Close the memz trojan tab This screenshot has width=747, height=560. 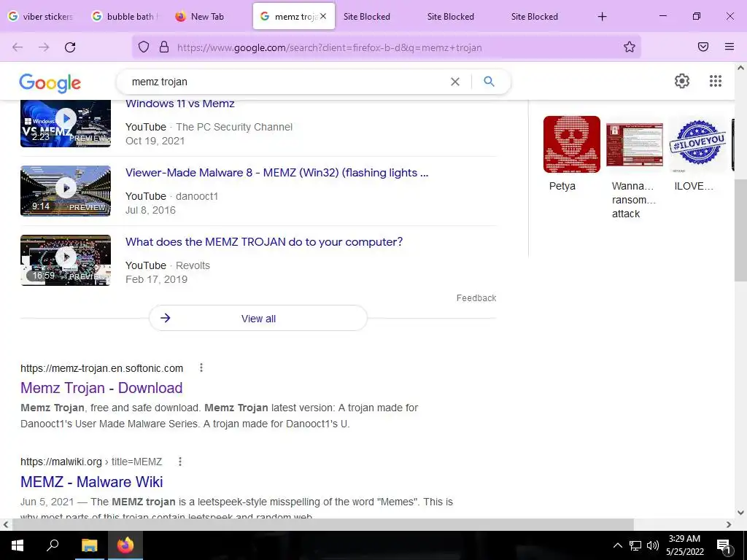click(x=323, y=16)
